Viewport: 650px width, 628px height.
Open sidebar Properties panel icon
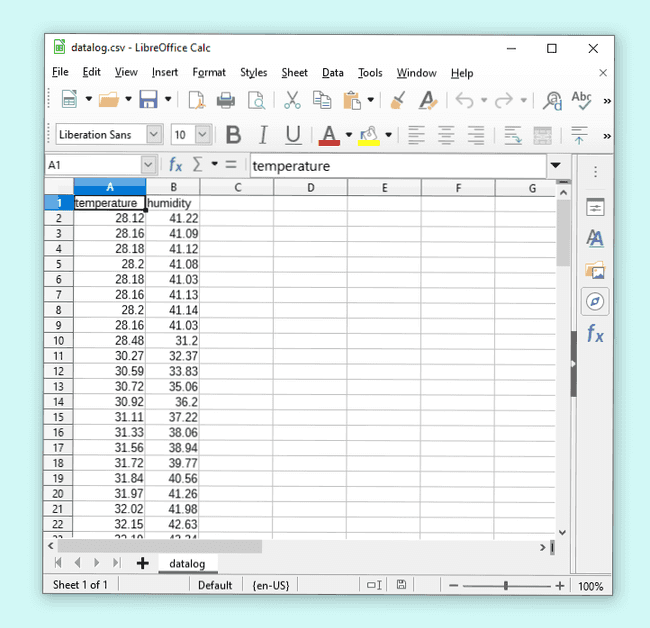[595, 207]
